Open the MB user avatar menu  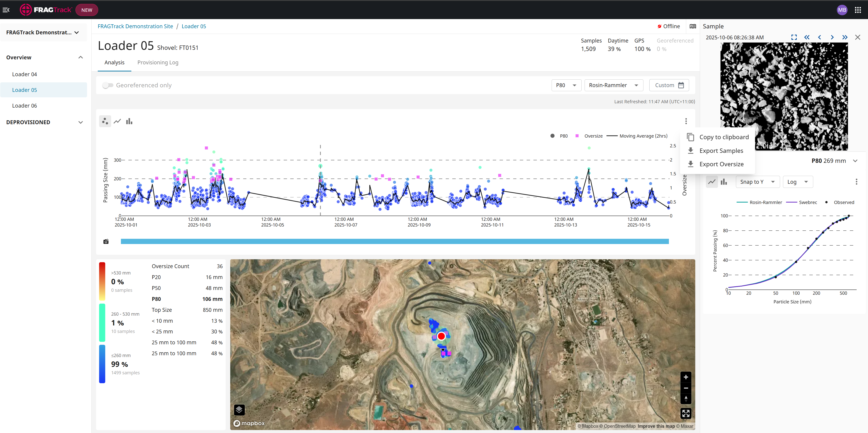click(842, 10)
